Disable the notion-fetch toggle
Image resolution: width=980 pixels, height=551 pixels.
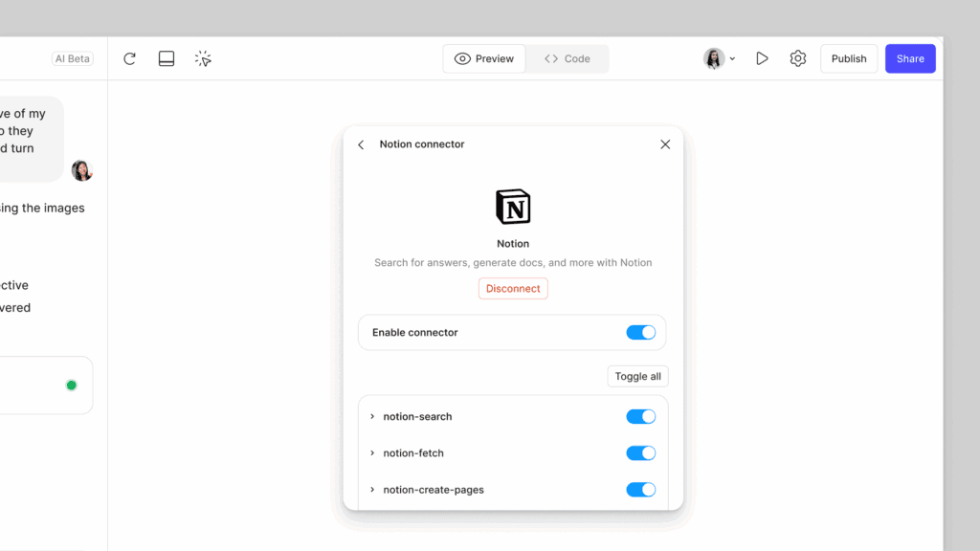(641, 452)
